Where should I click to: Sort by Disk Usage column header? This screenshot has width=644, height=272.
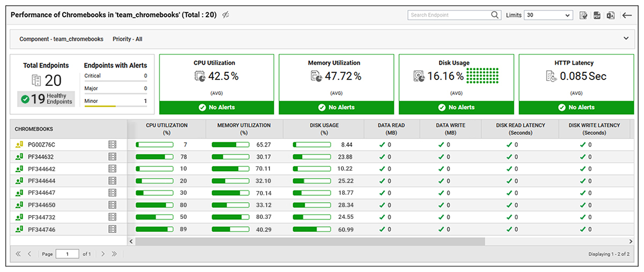point(324,129)
